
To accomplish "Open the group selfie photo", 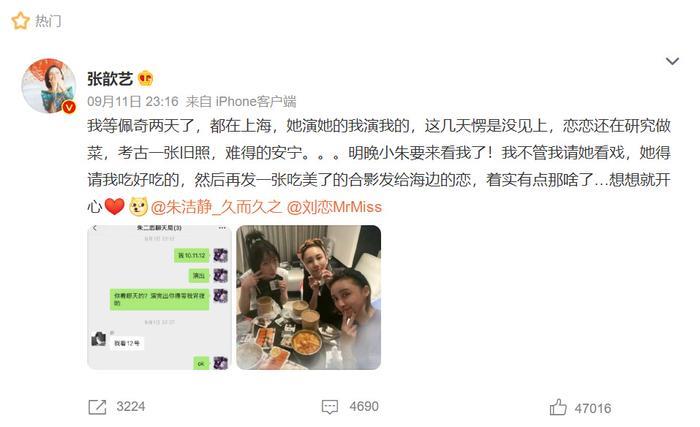I will coord(308,297).
